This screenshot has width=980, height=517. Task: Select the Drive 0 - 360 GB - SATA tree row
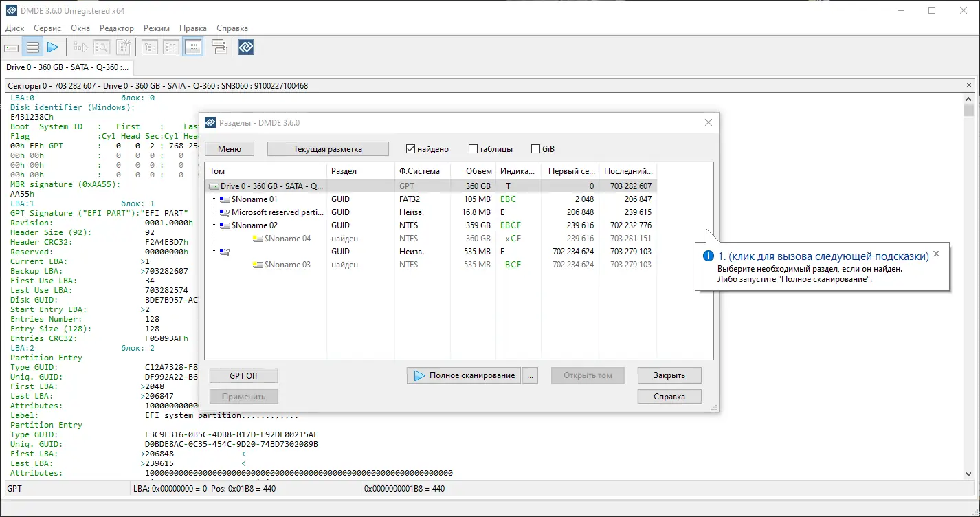(431, 186)
